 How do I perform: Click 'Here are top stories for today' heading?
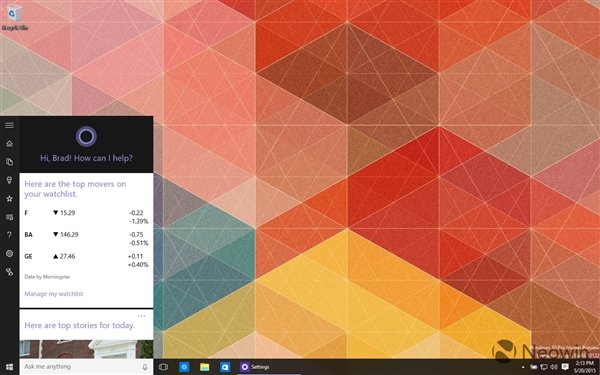click(80, 325)
